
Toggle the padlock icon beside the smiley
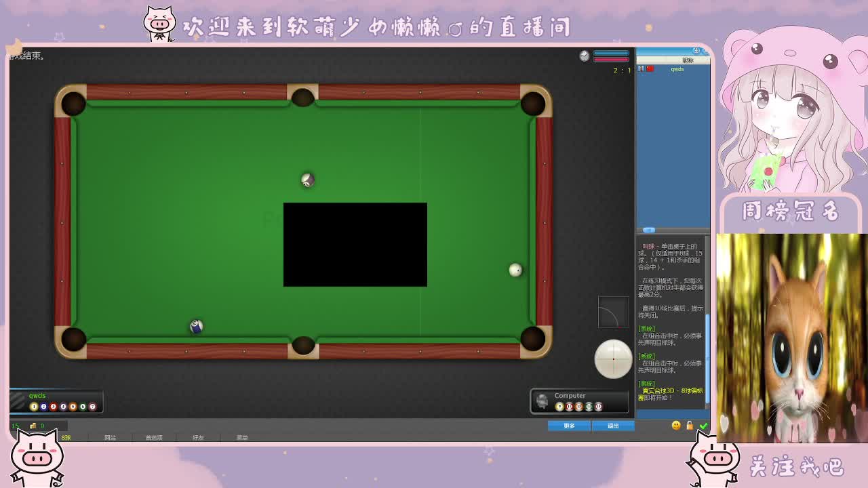coord(690,425)
